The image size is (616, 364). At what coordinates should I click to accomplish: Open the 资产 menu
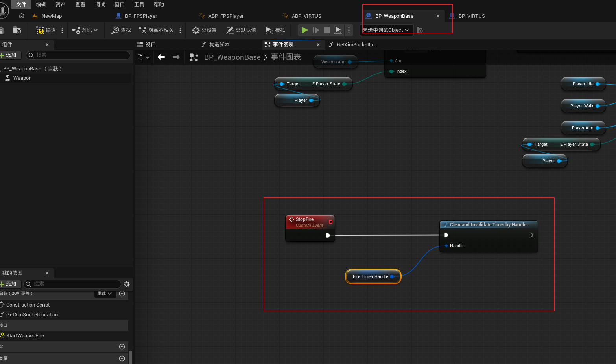[x=61, y=4]
